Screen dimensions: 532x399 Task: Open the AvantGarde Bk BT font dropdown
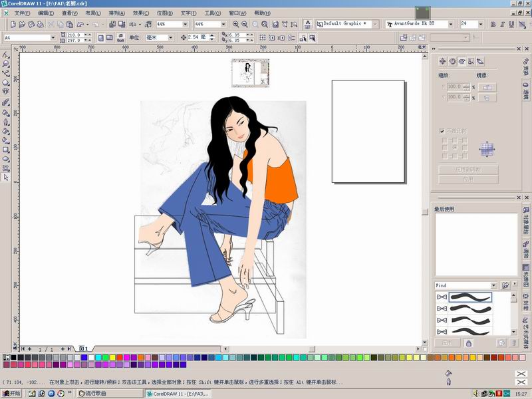(451, 25)
